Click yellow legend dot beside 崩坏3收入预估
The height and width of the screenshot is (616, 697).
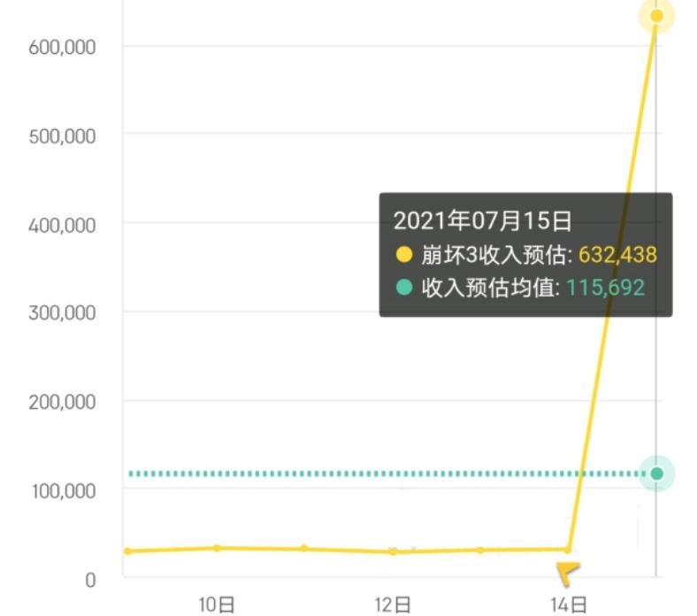click(404, 254)
